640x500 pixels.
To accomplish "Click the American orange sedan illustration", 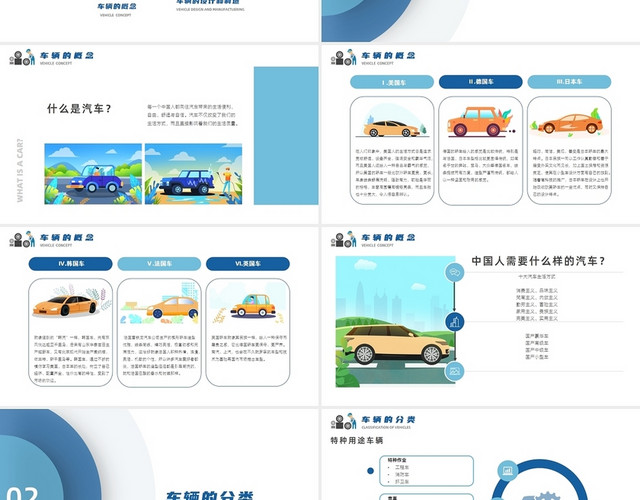I will click(392, 121).
